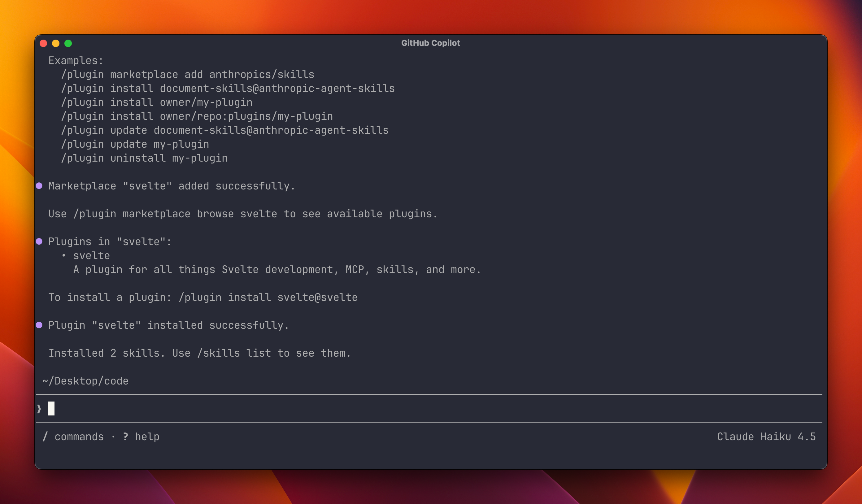Click 'To install a plugin' instruction line
The image size is (862, 504).
coord(203,298)
